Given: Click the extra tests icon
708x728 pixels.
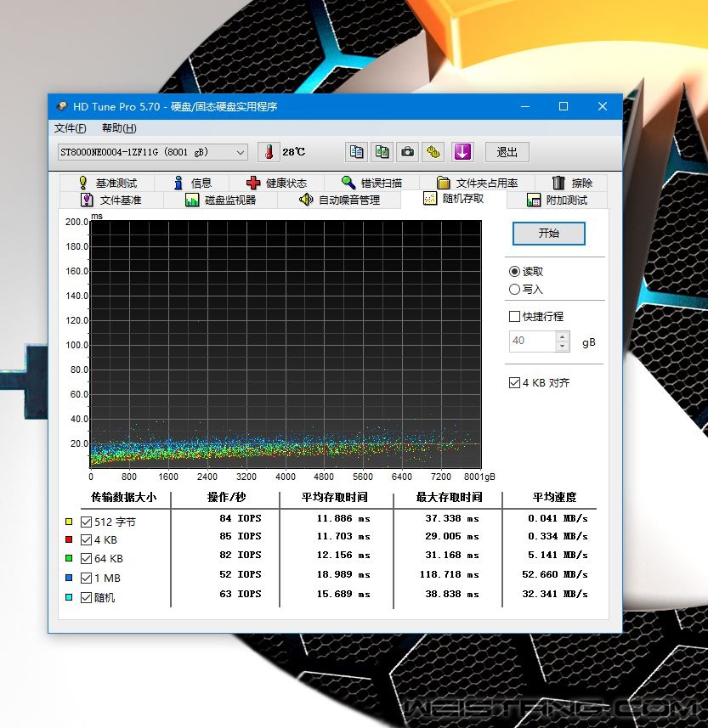Looking at the screenshot, I should [534, 200].
